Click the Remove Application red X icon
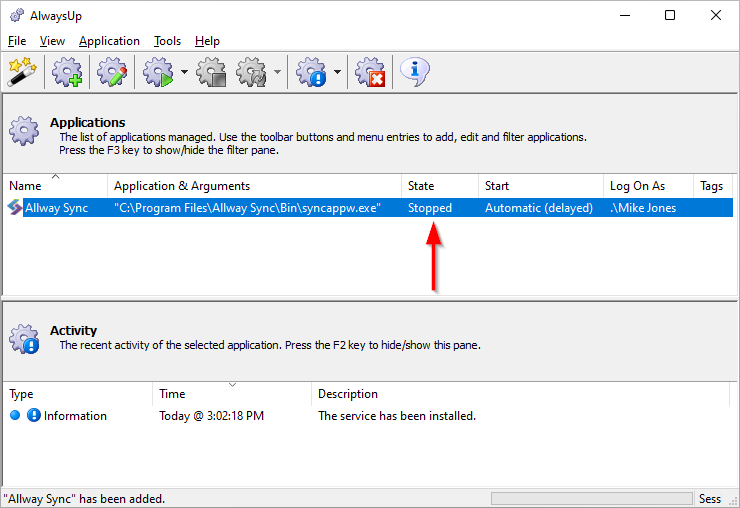The height and width of the screenshot is (508, 740). 370,72
